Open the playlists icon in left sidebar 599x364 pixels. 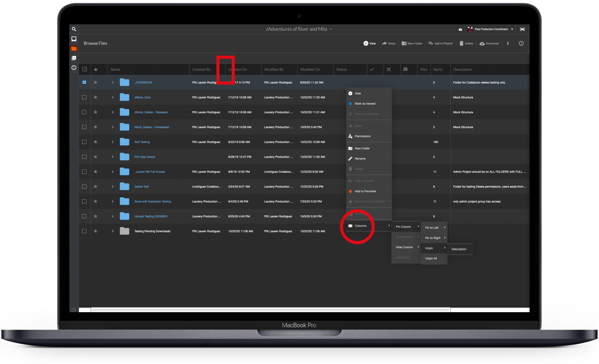(74, 58)
